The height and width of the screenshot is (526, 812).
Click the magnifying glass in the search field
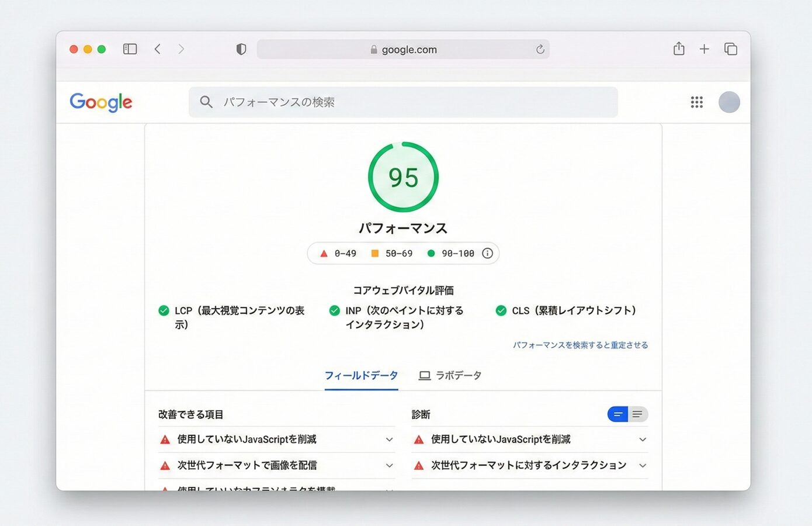[x=206, y=102]
